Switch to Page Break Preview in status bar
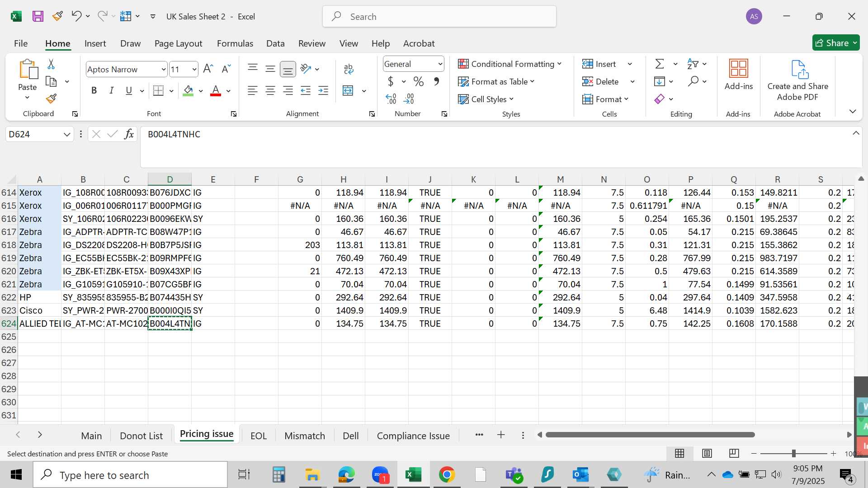Viewport: 868px width, 488px height. (x=734, y=453)
